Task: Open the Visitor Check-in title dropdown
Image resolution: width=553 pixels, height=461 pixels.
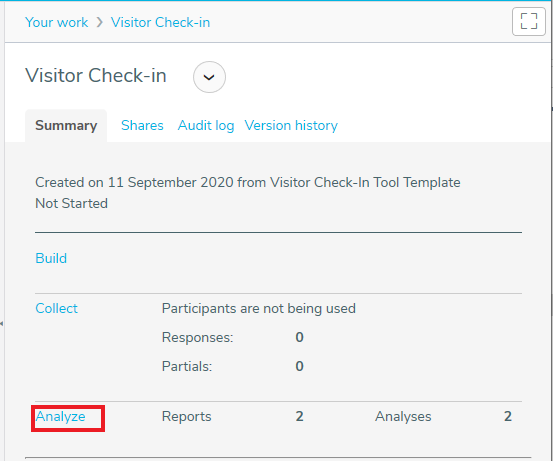Action: coord(209,77)
